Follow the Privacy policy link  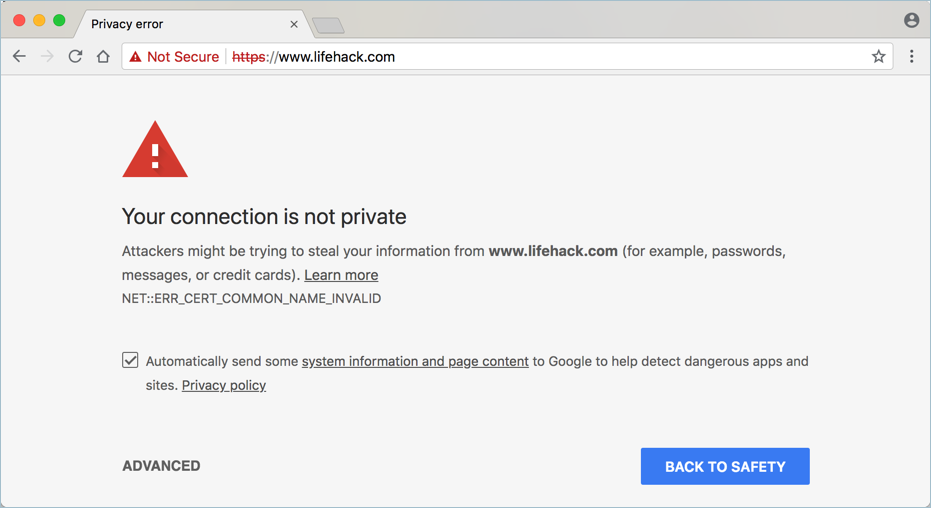tap(224, 385)
